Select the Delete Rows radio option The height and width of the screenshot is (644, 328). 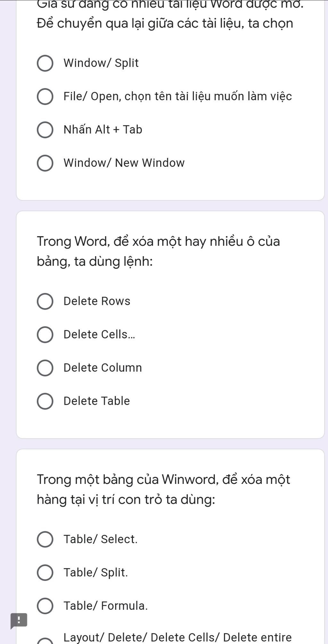[45, 301]
